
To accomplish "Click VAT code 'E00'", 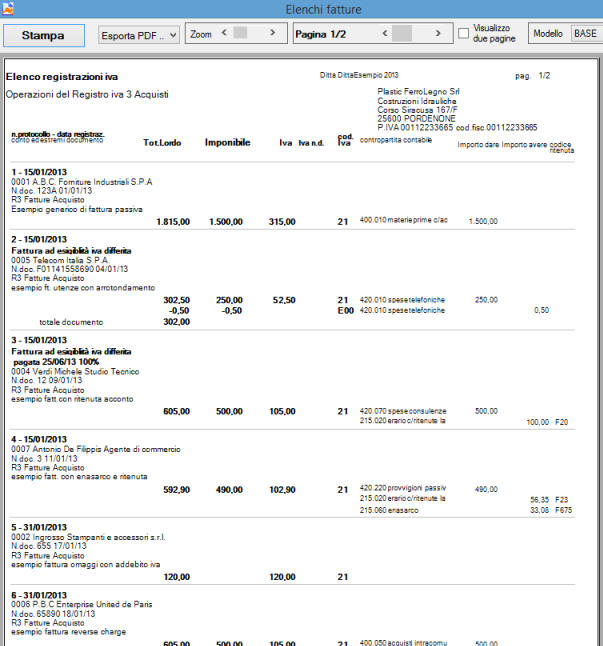I will pyautogui.click(x=346, y=311).
